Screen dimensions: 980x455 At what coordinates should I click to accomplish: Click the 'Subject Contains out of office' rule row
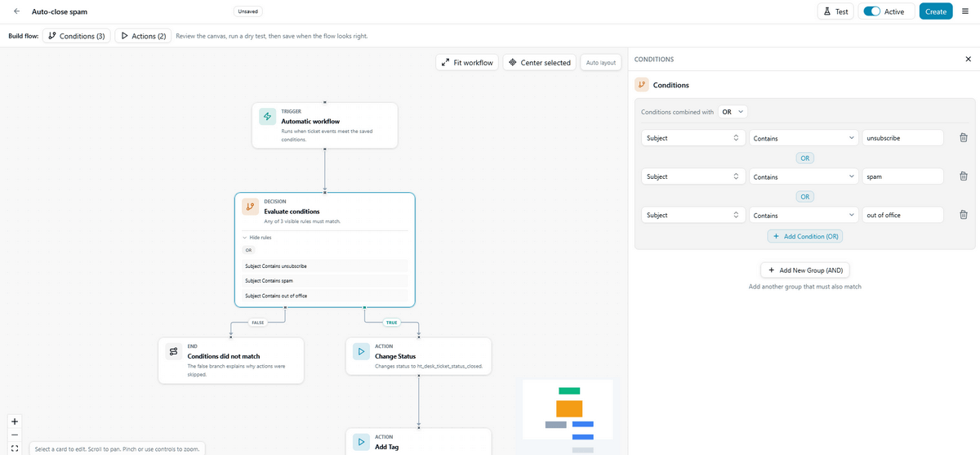coord(325,295)
